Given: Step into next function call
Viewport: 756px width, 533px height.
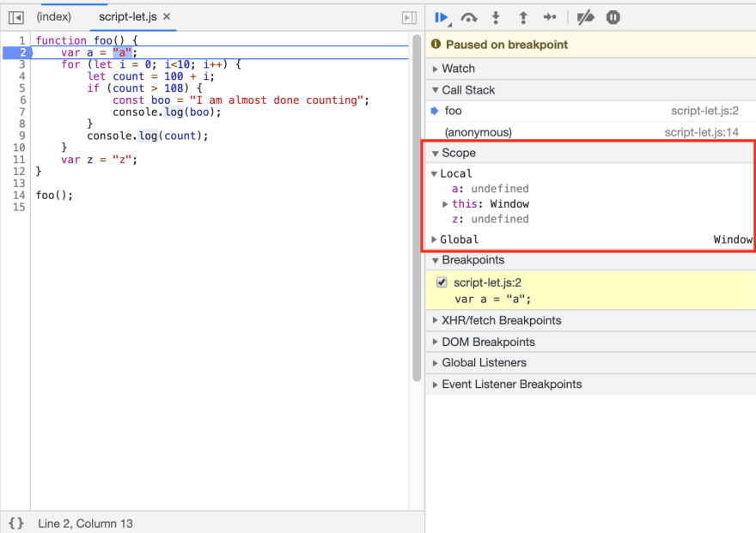Looking at the screenshot, I should [496, 18].
